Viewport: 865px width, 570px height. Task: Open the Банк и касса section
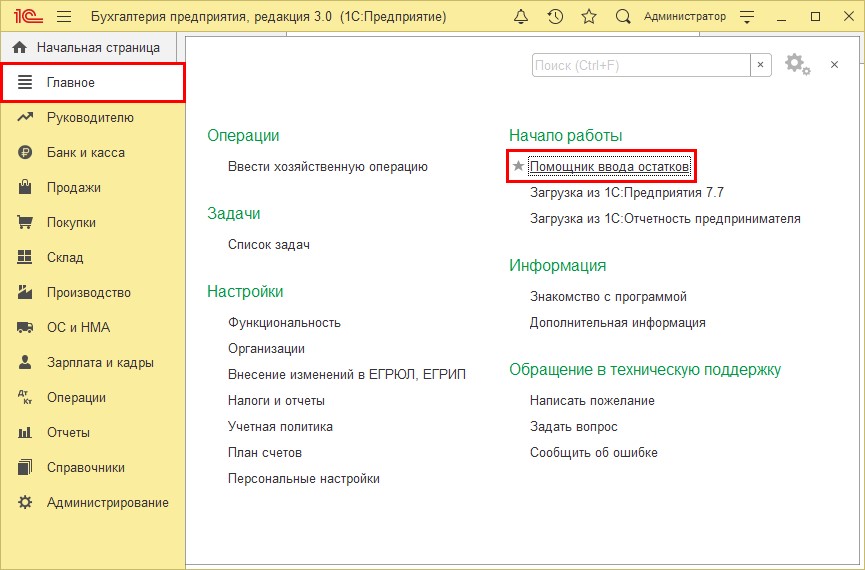coord(93,152)
